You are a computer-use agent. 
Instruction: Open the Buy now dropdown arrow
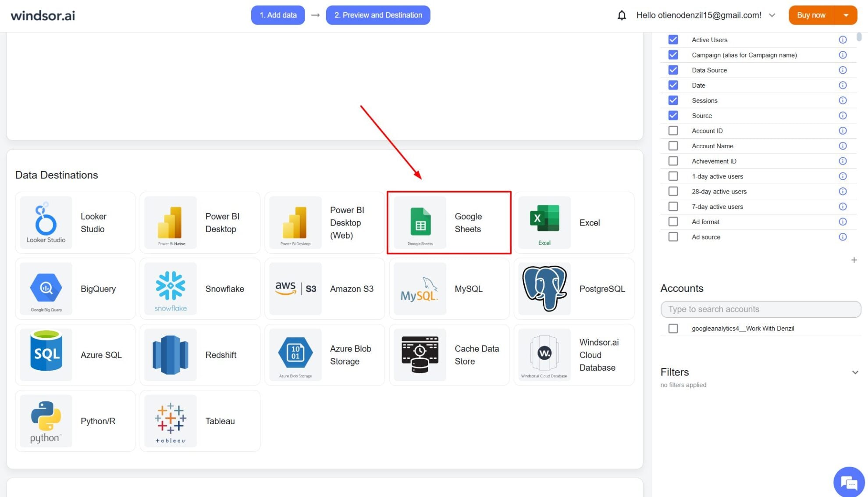(846, 14)
